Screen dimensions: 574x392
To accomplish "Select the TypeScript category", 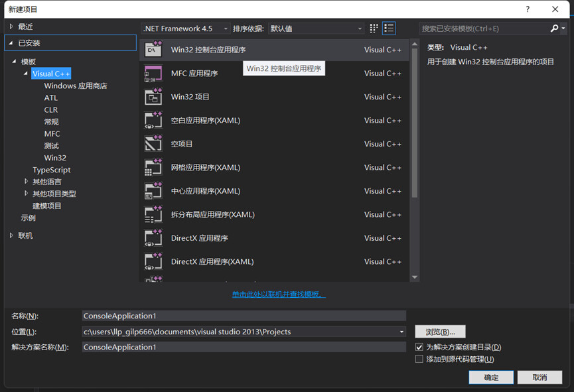I will point(52,170).
